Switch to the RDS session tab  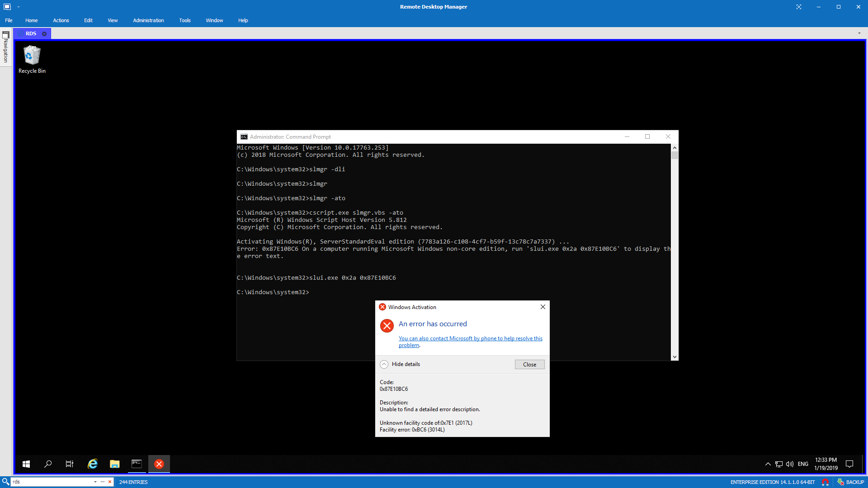pos(30,33)
